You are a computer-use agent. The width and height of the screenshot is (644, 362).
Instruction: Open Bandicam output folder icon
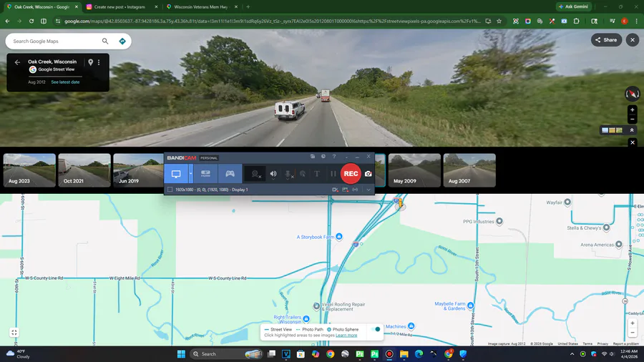(x=313, y=157)
